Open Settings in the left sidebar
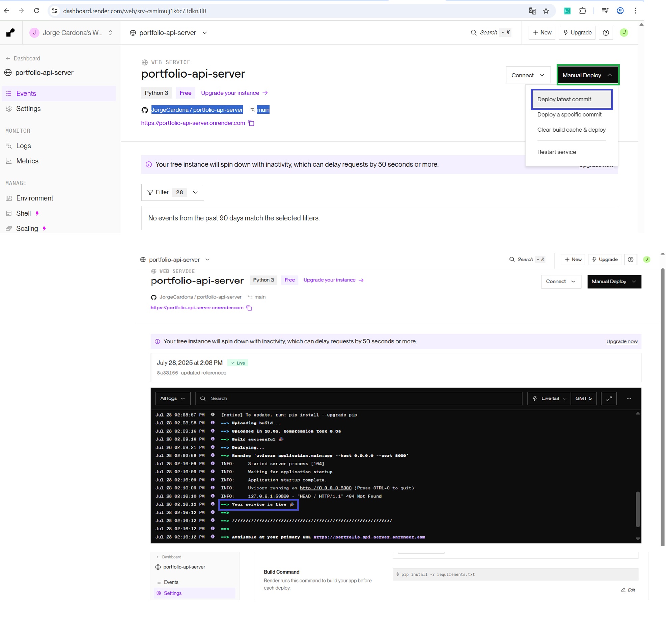672x641 pixels. [59, 109]
